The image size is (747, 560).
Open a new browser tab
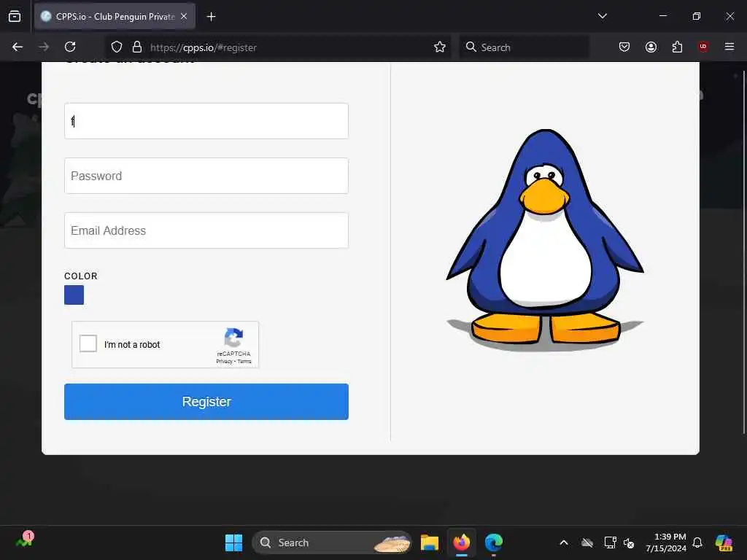point(211,17)
